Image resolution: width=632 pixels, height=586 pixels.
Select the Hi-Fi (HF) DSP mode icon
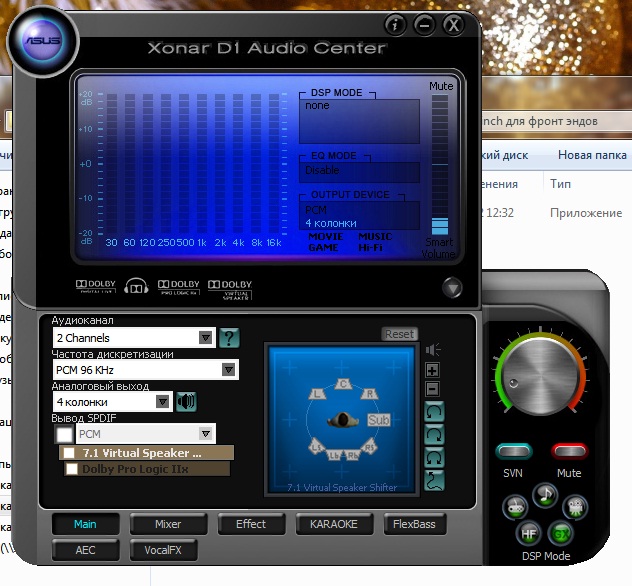coord(528,534)
